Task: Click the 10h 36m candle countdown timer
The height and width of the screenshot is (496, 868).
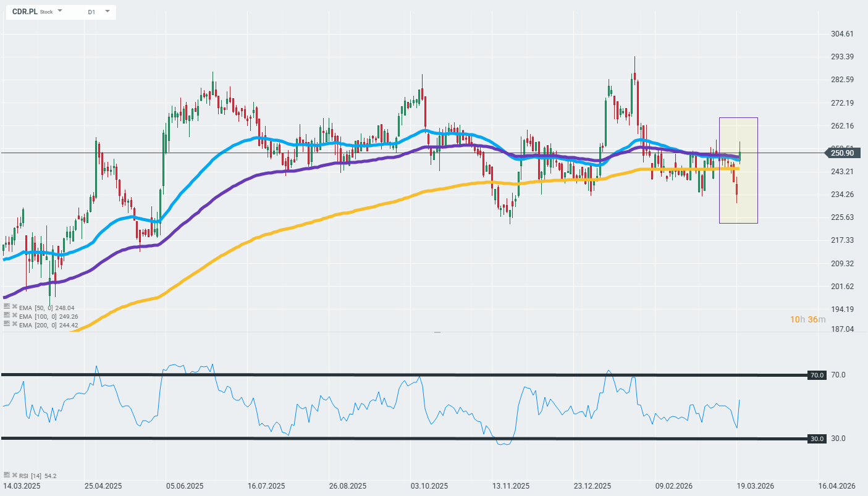Action: coord(807,319)
